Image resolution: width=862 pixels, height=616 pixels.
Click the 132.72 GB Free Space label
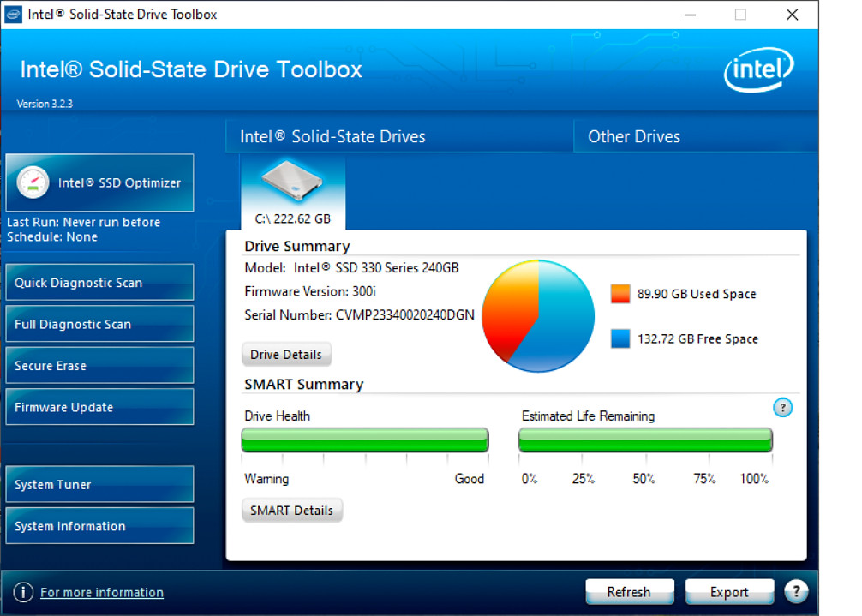tap(697, 339)
